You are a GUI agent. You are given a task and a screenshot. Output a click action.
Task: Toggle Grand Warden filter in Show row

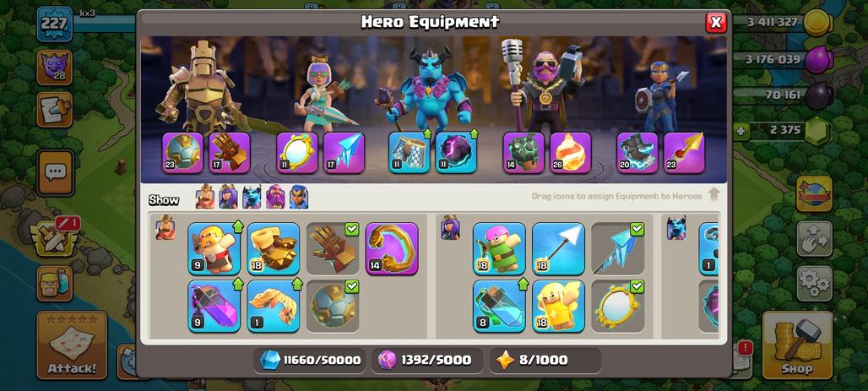(x=275, y=197)
